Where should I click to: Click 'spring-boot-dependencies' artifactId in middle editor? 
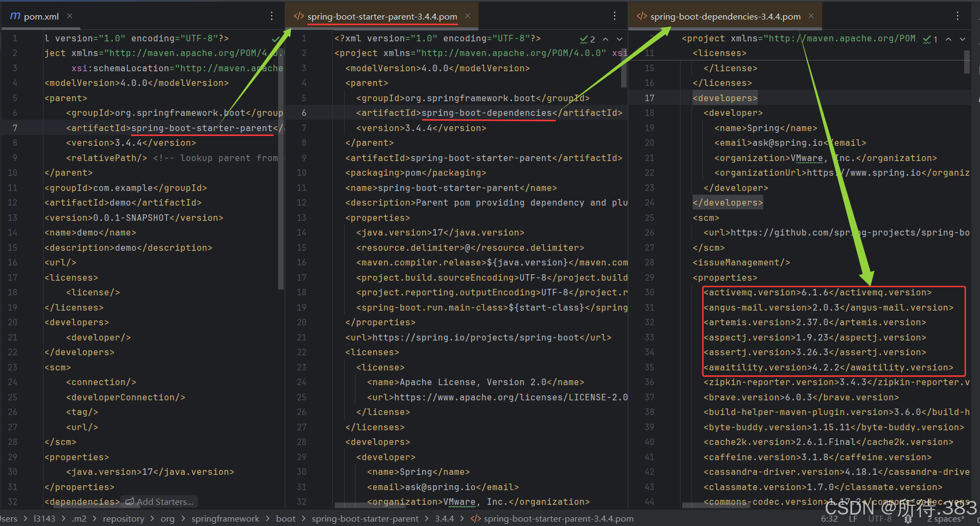[x=487, y=113]
